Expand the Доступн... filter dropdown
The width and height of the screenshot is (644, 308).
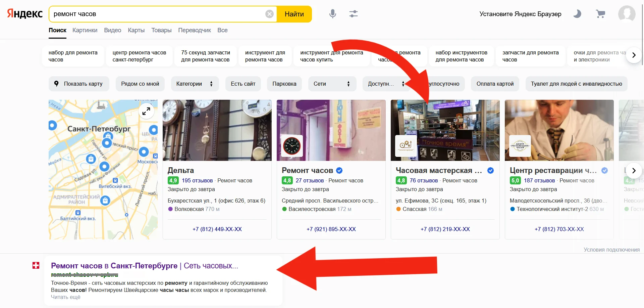pyautogui.click(x=386, y=84)
